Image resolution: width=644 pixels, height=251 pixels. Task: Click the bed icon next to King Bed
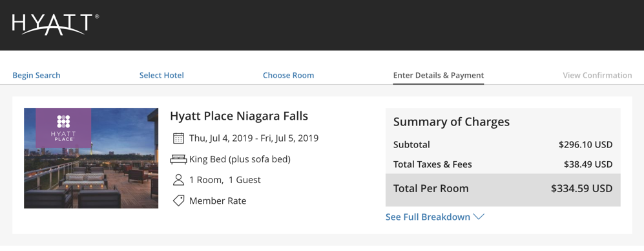coord(178,159)
